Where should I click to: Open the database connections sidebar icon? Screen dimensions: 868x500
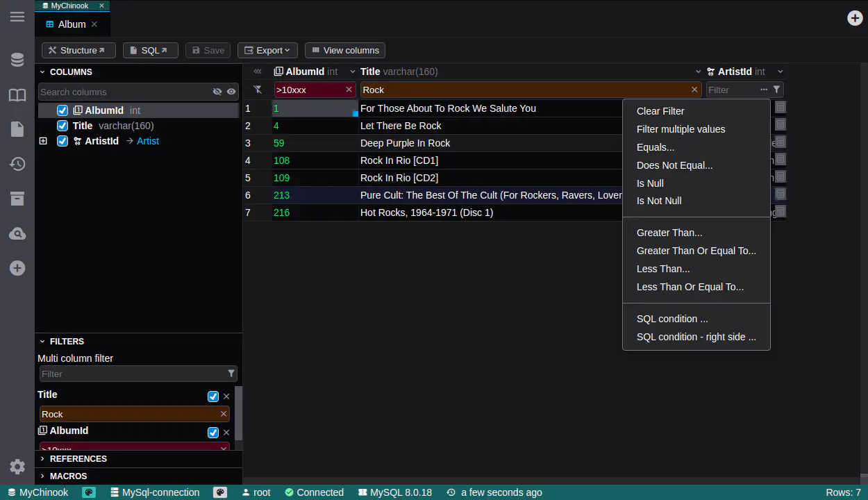17,60
